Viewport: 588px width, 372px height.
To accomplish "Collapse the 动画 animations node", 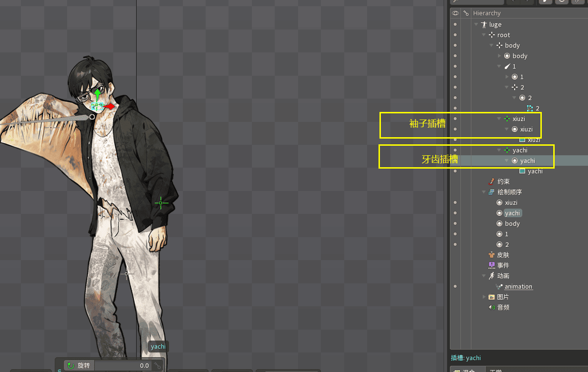I will [x=484, y=276].
